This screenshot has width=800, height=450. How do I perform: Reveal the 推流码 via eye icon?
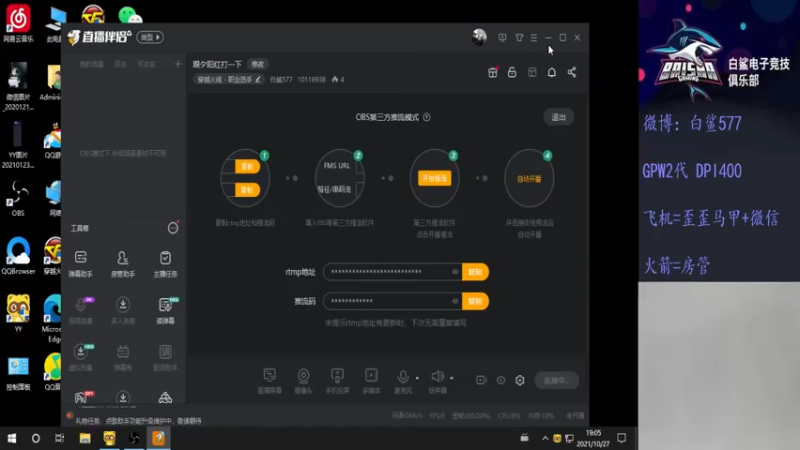[455, 301]
